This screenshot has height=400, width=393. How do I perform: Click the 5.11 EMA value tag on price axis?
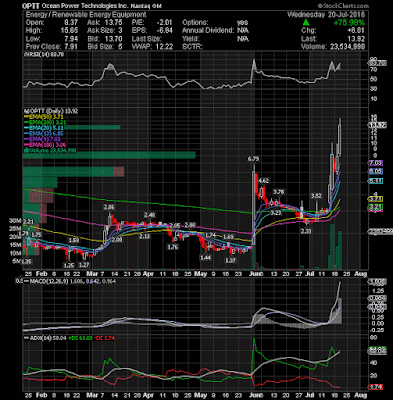click(375, 181)
